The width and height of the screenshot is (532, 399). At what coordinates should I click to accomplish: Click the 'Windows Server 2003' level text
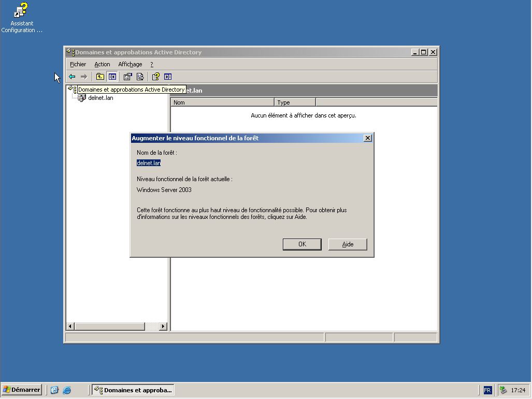(x=164, y=190)
